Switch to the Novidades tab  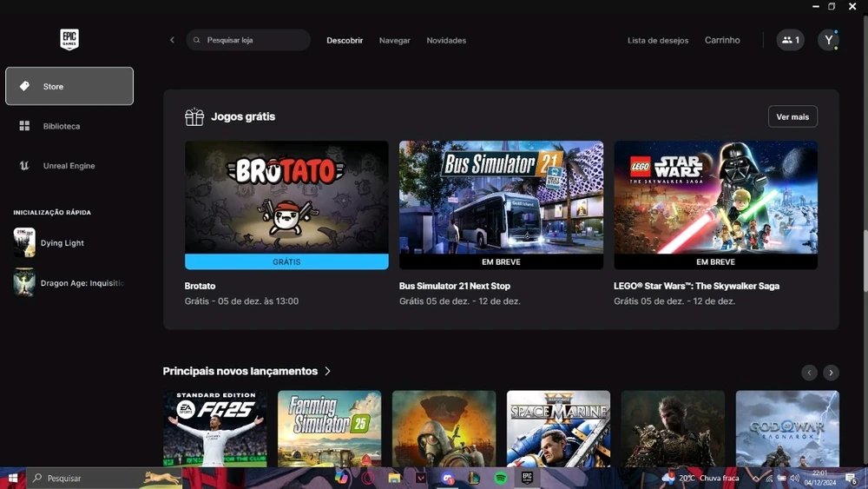tap(446, 41)
